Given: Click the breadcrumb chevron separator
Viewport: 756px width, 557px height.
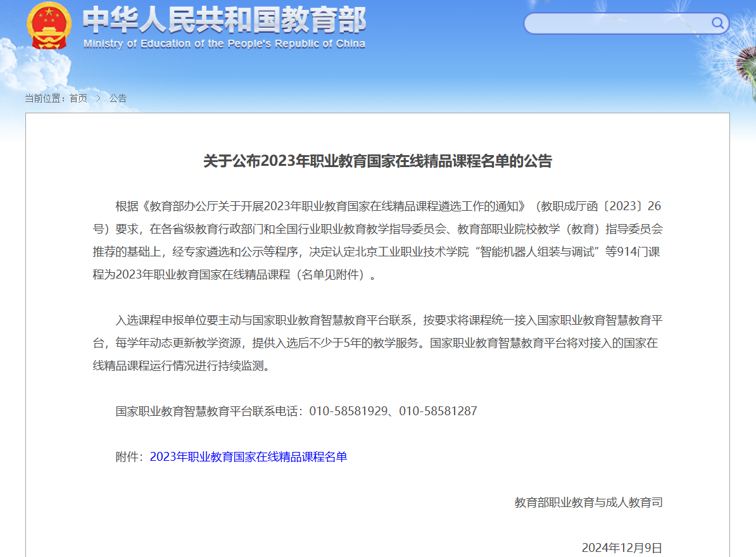Looking at the screenshot, I should click(98, 98).
